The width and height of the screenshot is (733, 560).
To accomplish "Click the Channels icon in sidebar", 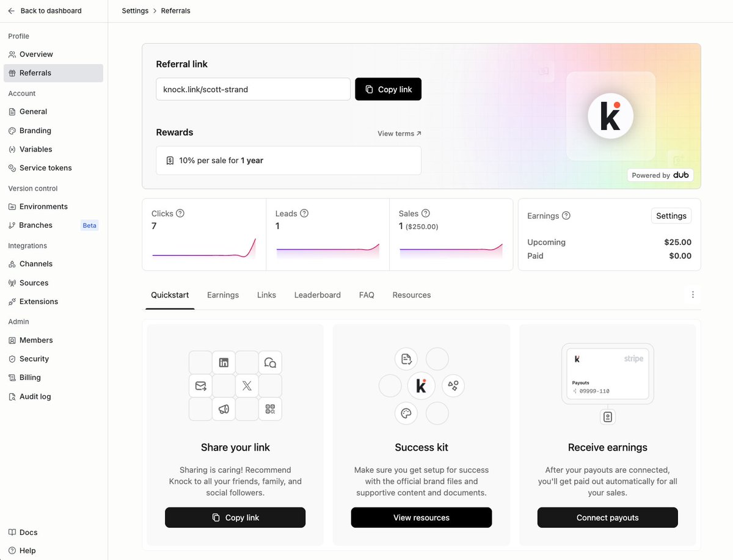I will (x=12, y=264).
